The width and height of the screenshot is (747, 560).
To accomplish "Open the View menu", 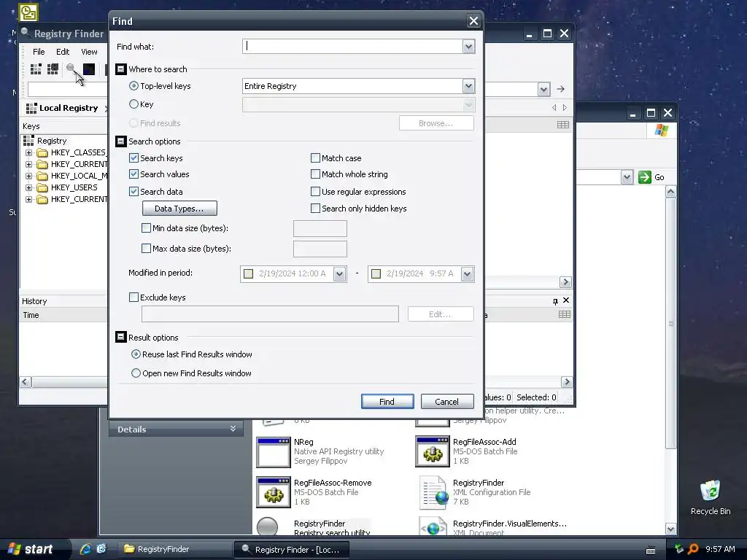I will pos(89,52).
